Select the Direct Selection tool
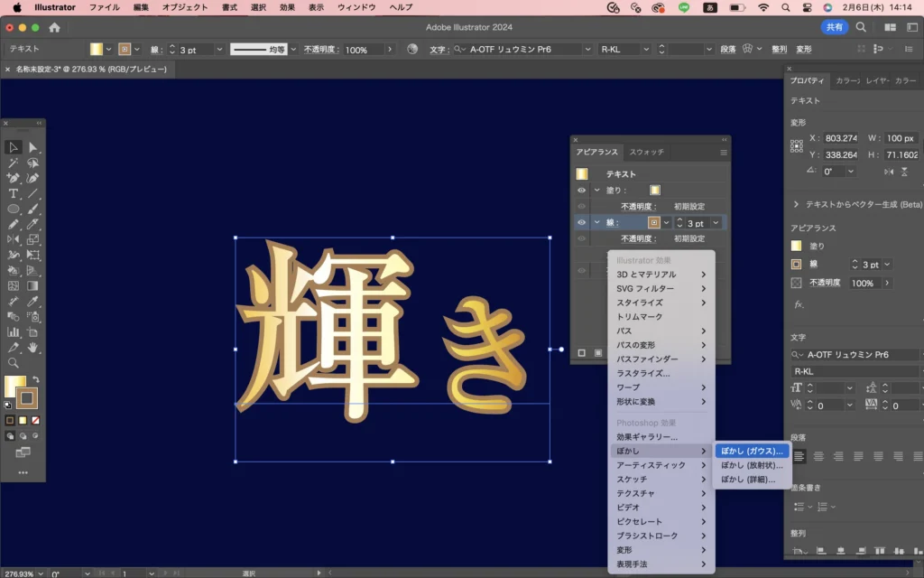The image size is (924, 578). [x=33, y=147]
